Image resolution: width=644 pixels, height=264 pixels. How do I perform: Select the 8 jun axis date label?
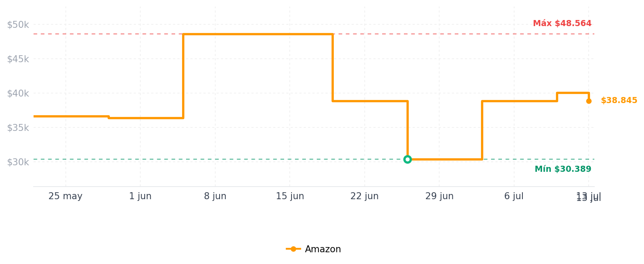tap(215, 196)
